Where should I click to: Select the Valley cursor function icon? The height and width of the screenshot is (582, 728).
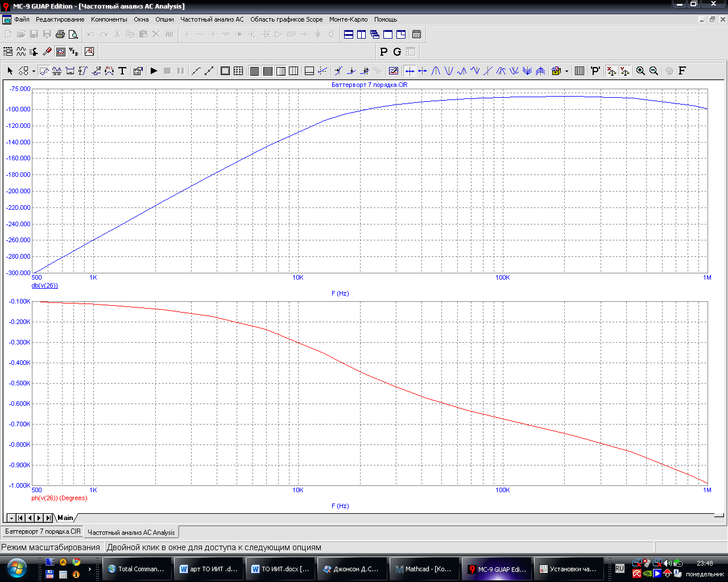pos(449,70)
